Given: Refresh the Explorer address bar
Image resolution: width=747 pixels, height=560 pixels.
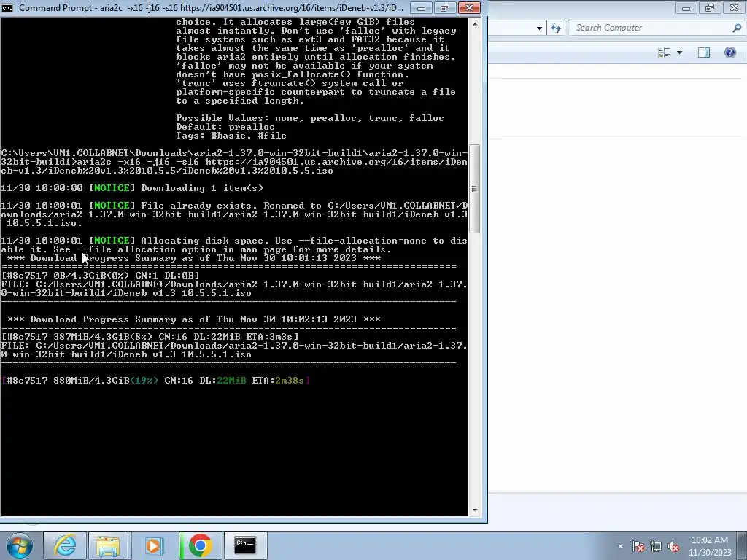Looking at the screenshot, I should click(555, 28).
